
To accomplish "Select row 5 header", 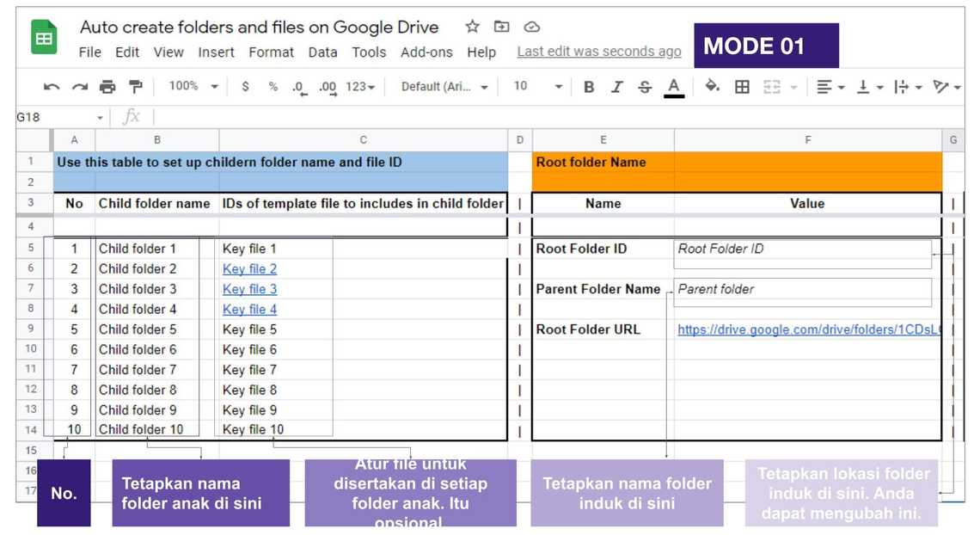I will (31, 248).
